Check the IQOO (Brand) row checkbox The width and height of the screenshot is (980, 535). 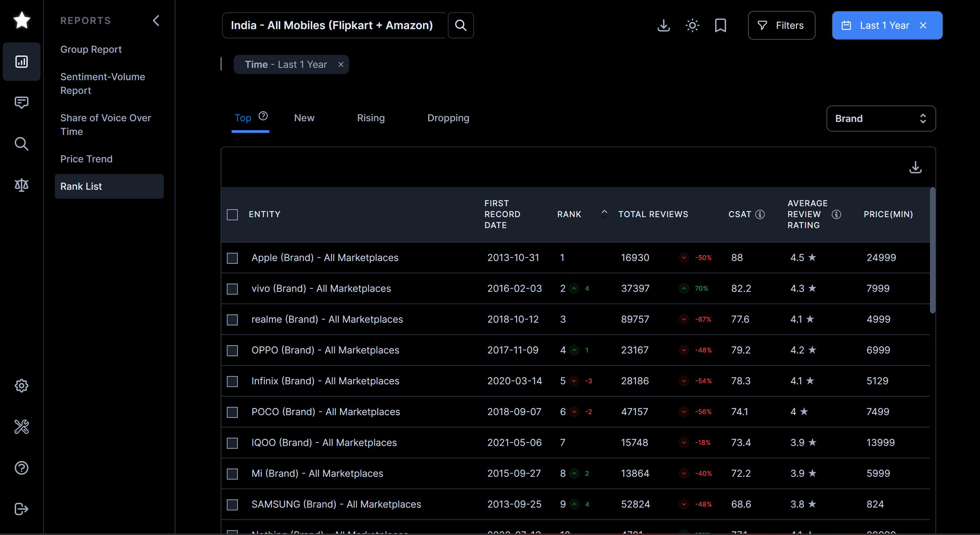232,443
